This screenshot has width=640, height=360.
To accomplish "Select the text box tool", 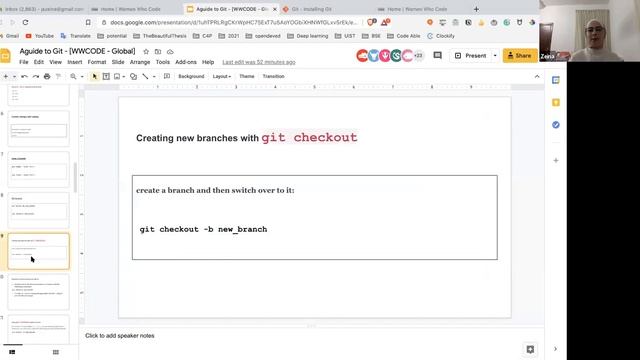I will pyautogui.click(x=106, y=76).
